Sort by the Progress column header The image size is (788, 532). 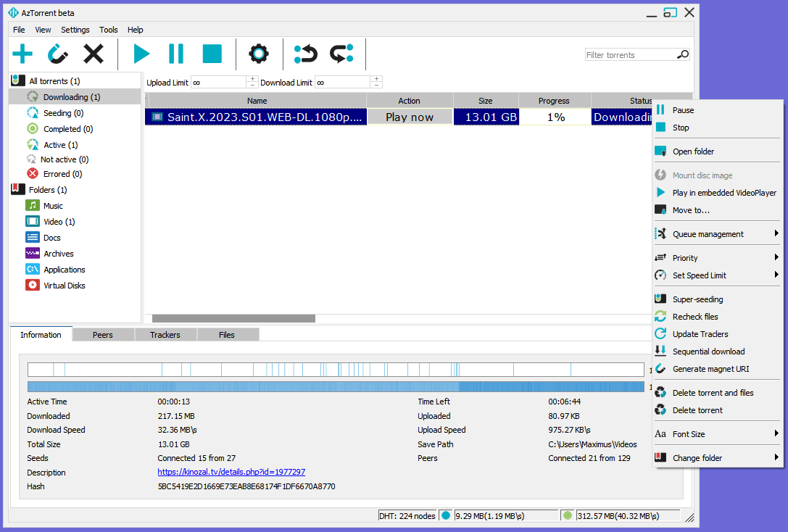[x=555, y=101]
